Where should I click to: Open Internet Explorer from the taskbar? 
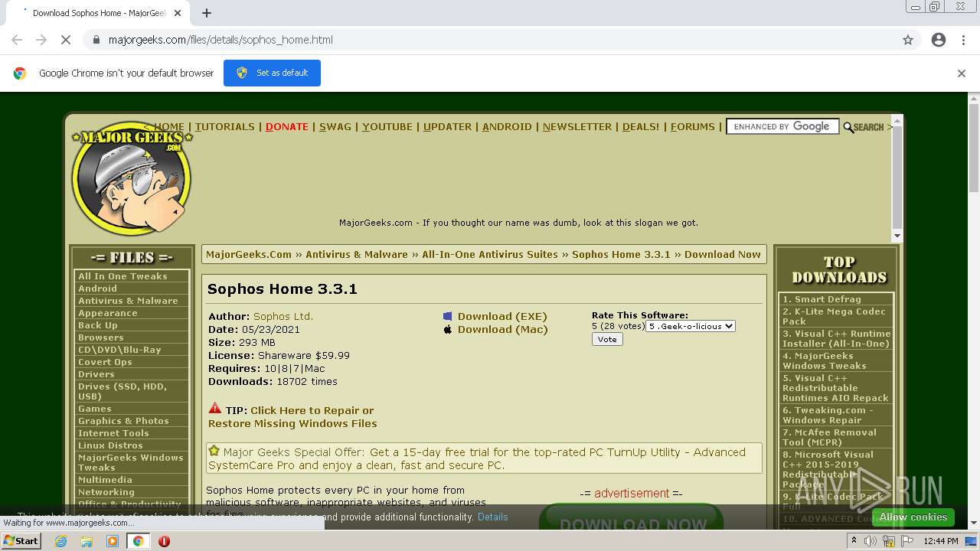pos(61,541)
